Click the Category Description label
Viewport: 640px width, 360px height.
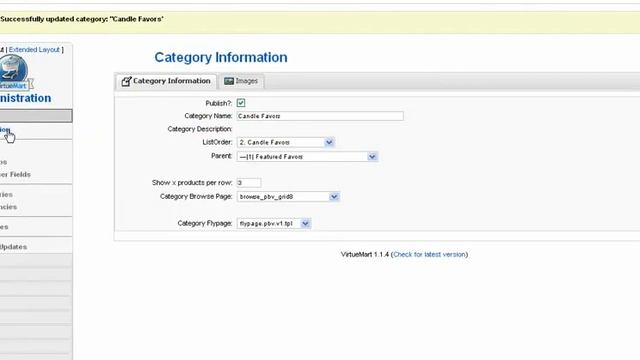tap(200, 129)
